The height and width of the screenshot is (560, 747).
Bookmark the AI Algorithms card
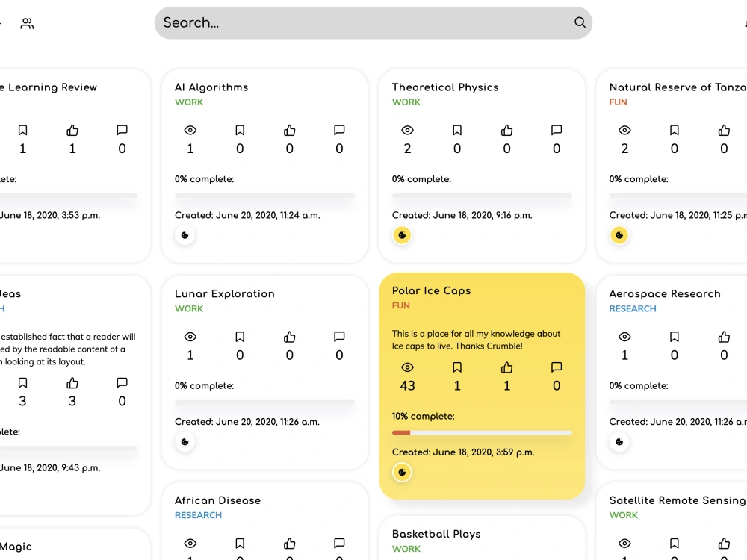(x=240, y=130)
